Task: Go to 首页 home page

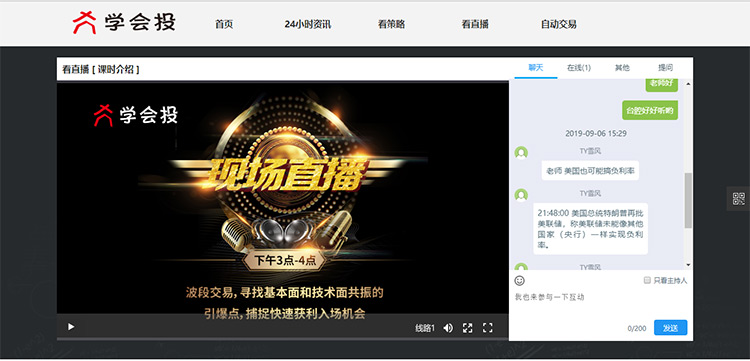Action: click(x=224, y=24)
